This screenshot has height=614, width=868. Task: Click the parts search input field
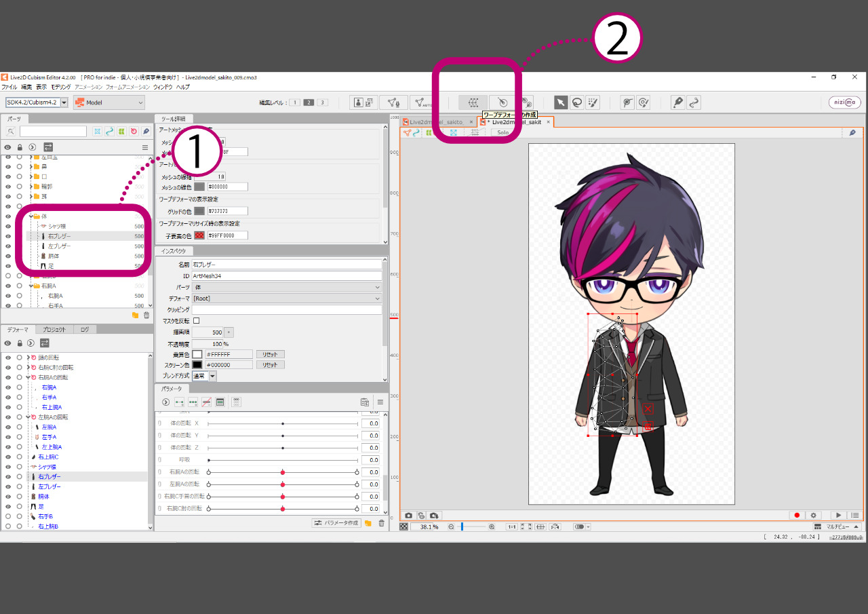click(53, 131)
